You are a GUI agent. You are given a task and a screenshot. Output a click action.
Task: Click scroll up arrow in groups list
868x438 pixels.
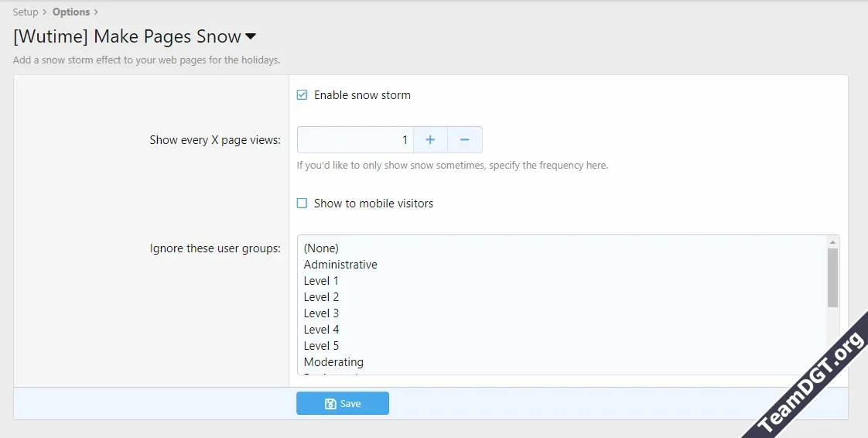tap(832, 241)
